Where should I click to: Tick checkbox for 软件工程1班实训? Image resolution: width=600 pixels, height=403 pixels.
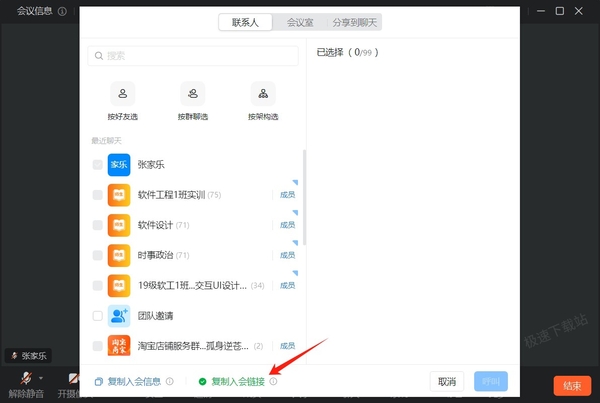[98, 195]
